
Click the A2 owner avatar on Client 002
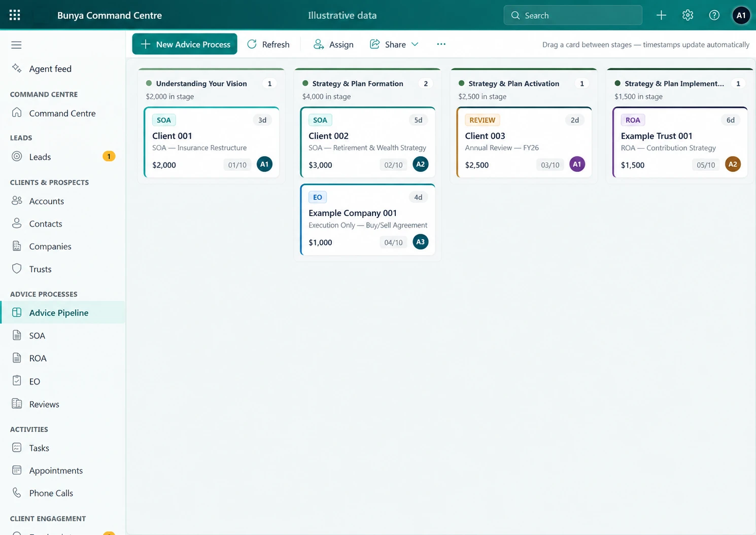pos(420,164)
